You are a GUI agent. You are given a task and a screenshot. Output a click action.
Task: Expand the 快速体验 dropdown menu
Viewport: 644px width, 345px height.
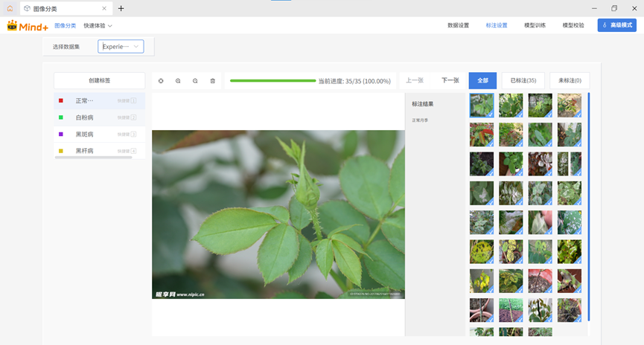pos(98,25)
